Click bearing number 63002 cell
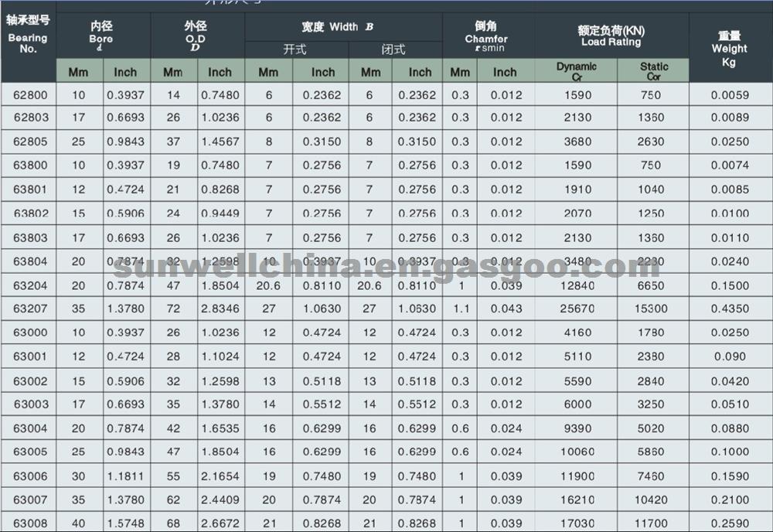 point(29,380)
